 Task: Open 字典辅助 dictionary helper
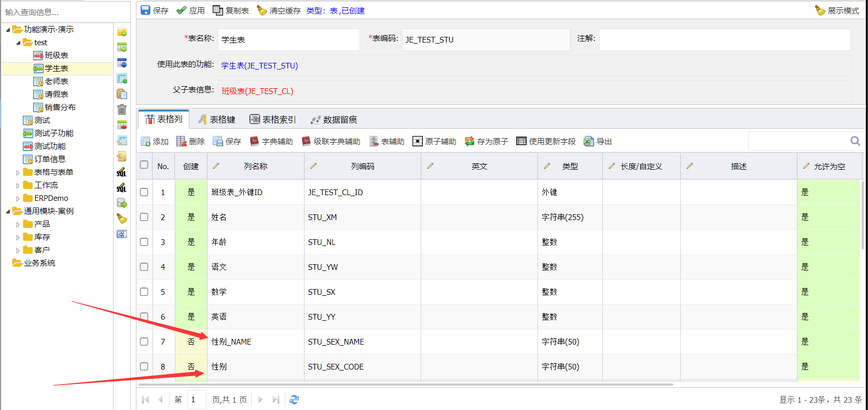pyautogui.click(x=271, y=142)
